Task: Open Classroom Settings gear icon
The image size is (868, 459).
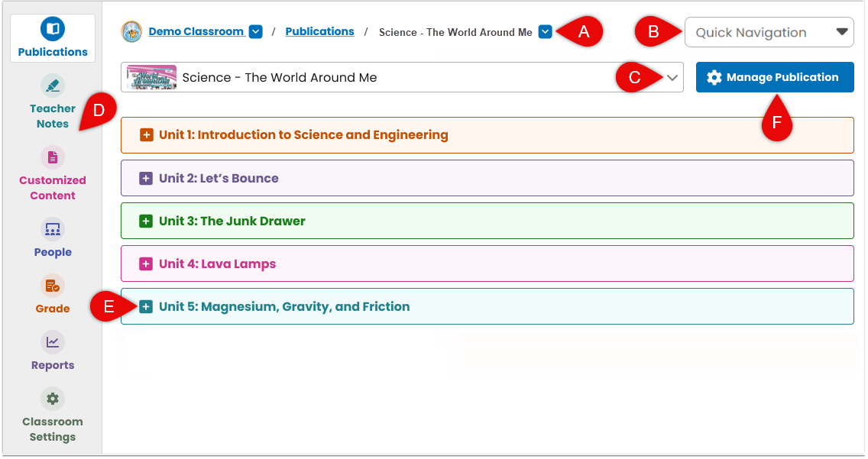Action: (53, 399)
